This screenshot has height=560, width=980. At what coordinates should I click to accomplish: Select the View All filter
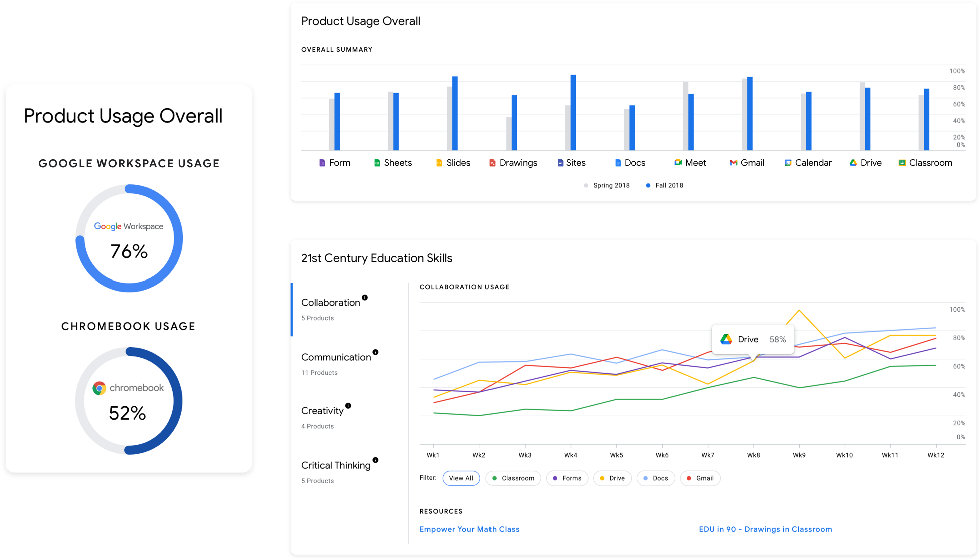(x=461, y=478)
